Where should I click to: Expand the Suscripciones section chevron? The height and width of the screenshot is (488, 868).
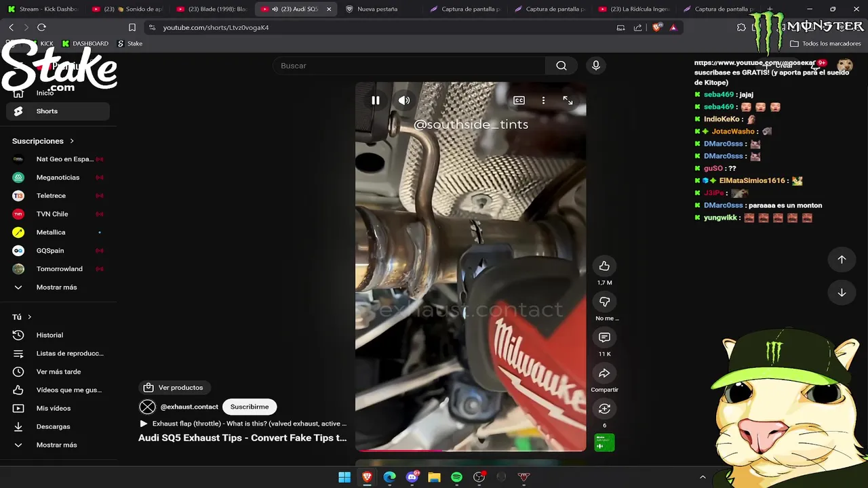72,141
